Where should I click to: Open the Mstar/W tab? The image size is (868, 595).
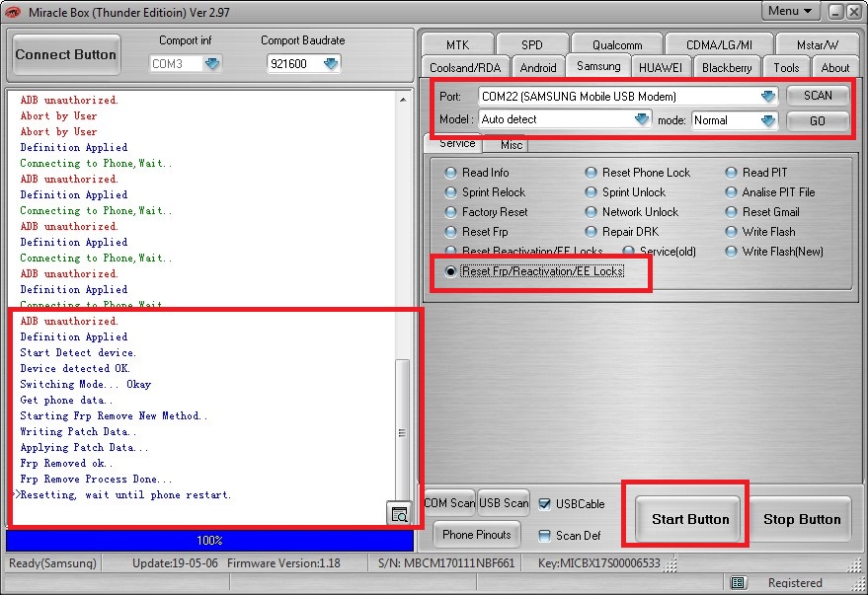point(818,44)
